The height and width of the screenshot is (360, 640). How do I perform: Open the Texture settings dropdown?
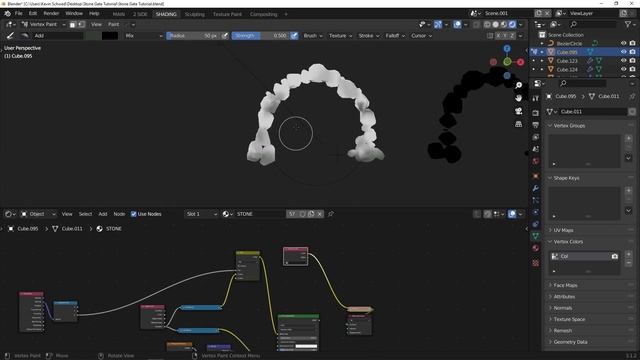coord(340,36)
